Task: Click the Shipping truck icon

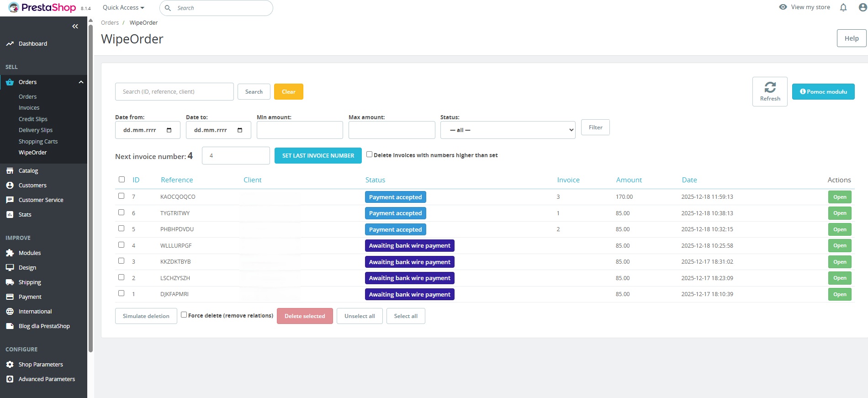Action: click(10, 282)
